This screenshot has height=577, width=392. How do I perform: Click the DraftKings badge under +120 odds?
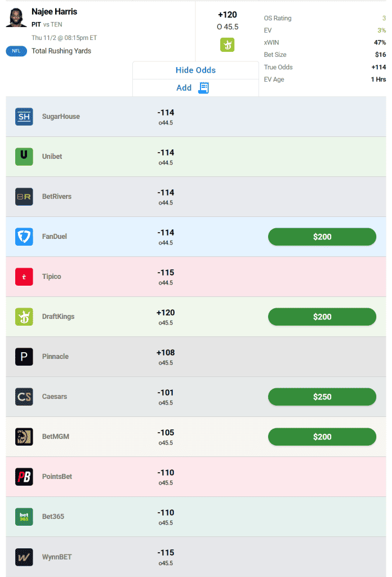227,45
